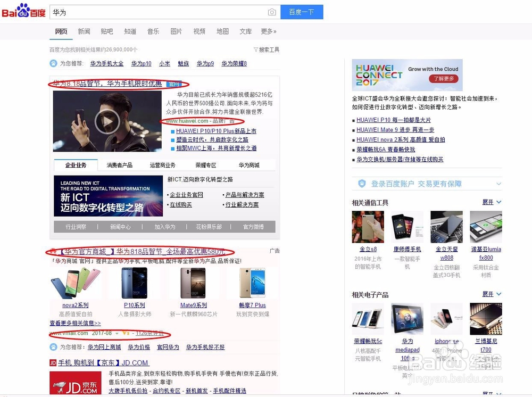Open 企业业务官网 link
The height and width of the screenshot is (397, 532).
[186, 195]
